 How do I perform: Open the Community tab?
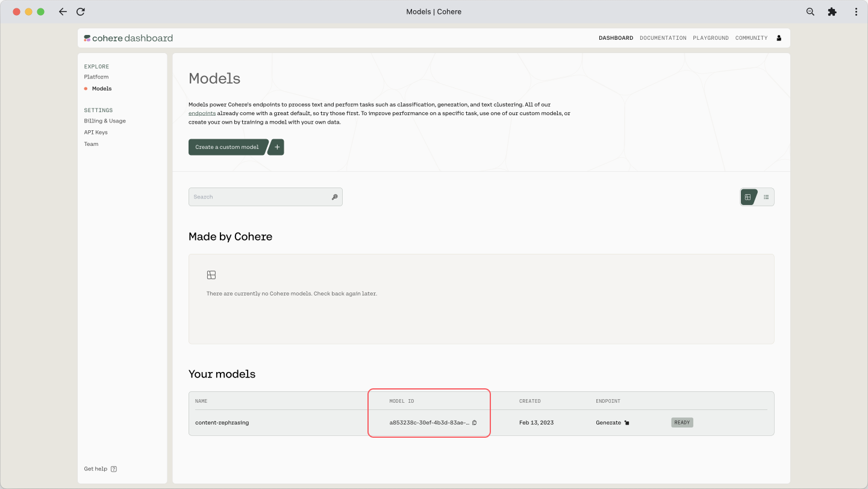point(752,38)
